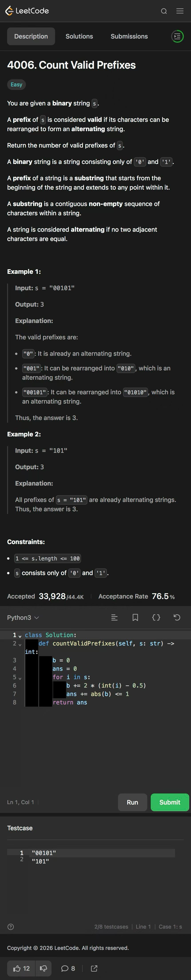Viewport: 191px width, 980px height.
Task: Switch to the Submissions tab
Action: coord(129,37)
